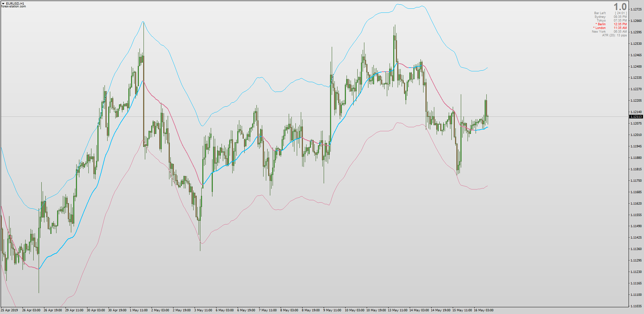Click the London time 11:35 AM

620,28
